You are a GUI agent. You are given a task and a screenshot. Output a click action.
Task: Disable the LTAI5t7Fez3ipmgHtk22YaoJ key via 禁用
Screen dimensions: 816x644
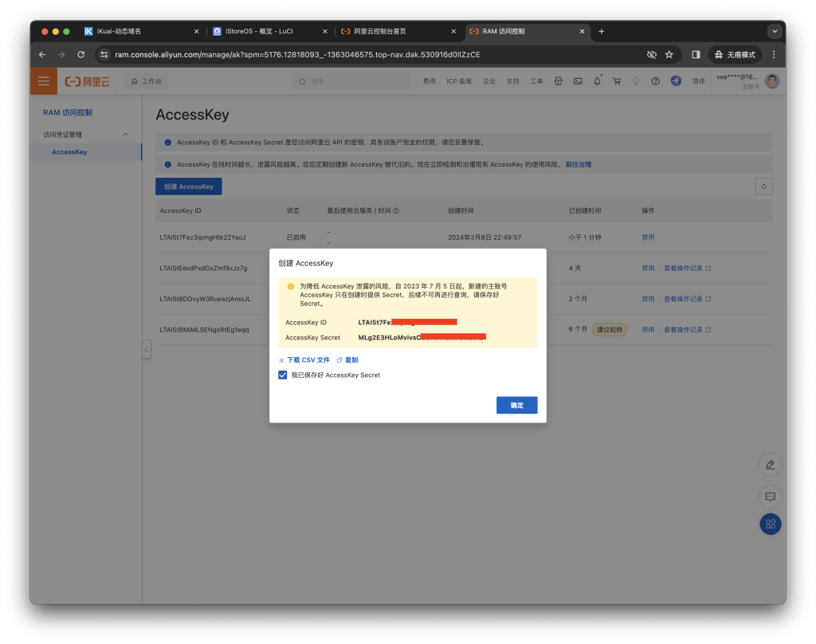[x=648, y=238]
